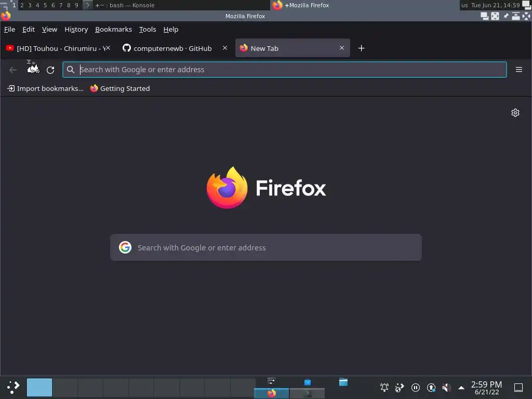Switch to virtual desktop 2 in top bar
Screen dimensions: 532x399
coord(22,5)
